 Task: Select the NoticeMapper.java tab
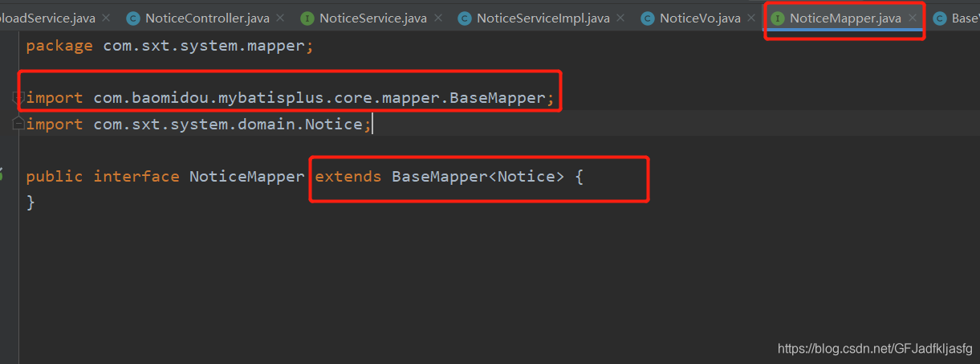tap(844, 18)
